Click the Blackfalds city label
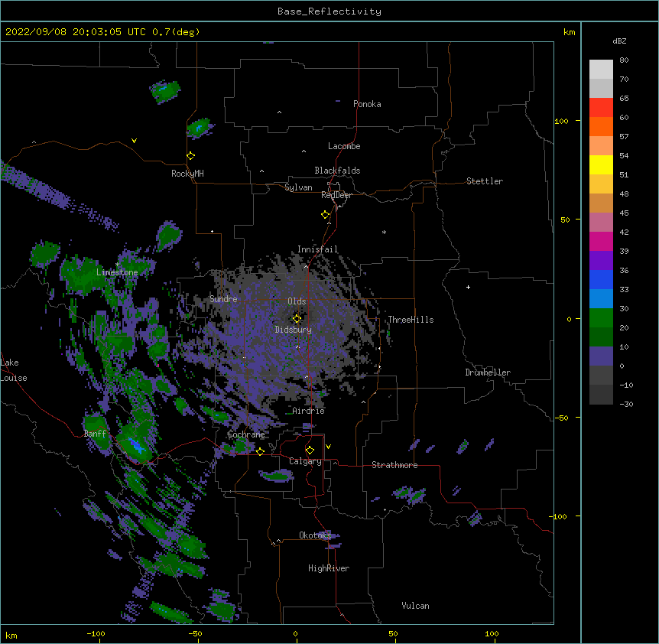Viewport: 659px width, 644px height. point(337,171)
